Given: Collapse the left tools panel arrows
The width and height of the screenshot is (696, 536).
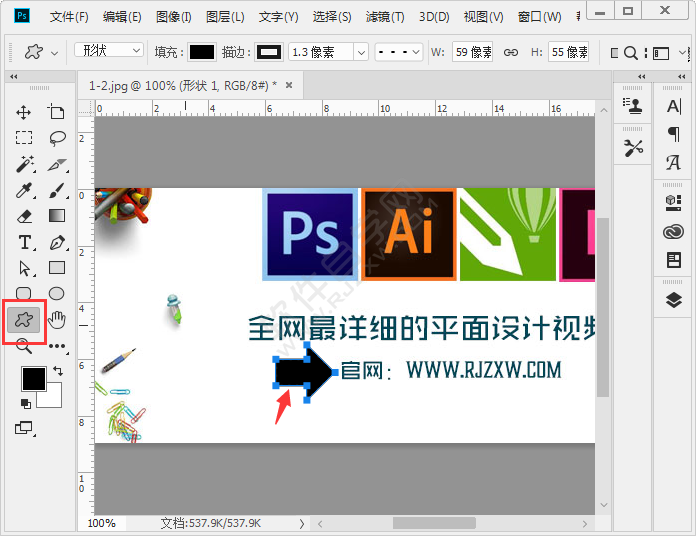Looking at the screenshot, I should 14,77.
